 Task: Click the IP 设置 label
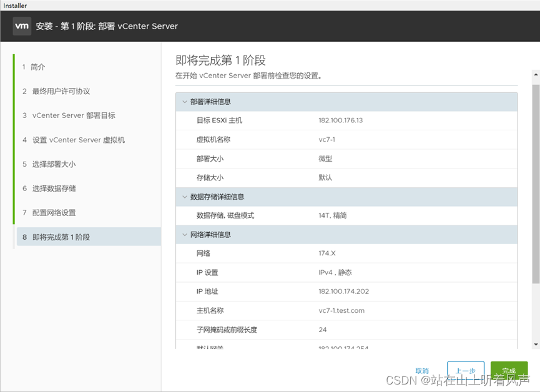coord(207,272)
